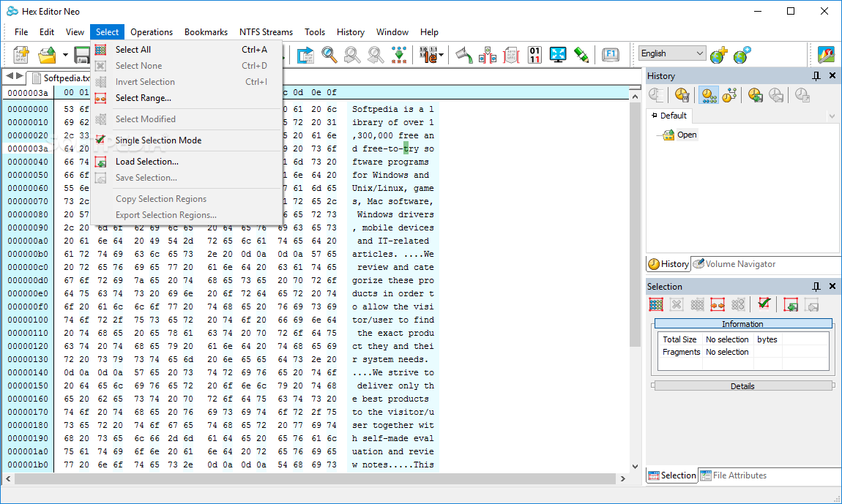Viewport: 842px width, 504px height.
Task: Click the F1 help key icon
Action: click(611, 54)
